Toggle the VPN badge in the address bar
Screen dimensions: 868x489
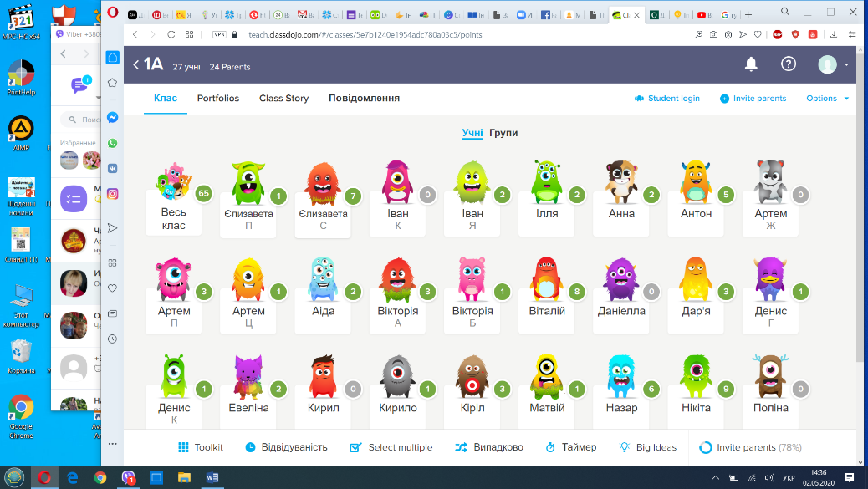[220, 34]
